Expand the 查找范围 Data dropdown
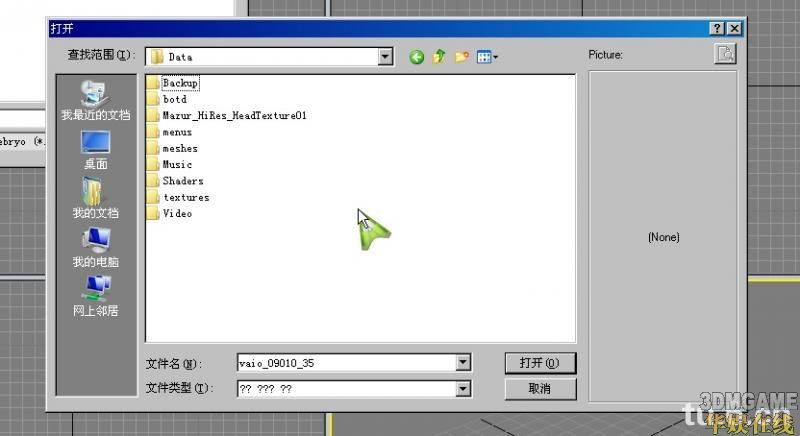Image resolution: width=800 pixels, height=436 pixels. tap(386, 57)
